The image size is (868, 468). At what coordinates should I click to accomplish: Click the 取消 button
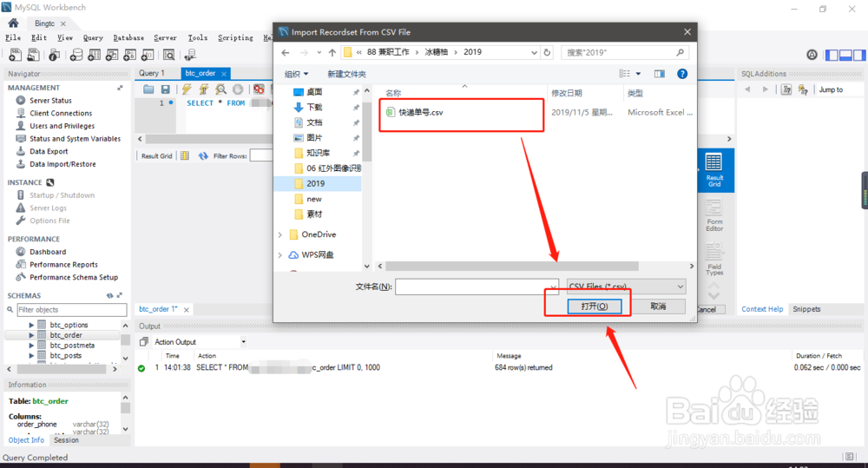point(658,307)
